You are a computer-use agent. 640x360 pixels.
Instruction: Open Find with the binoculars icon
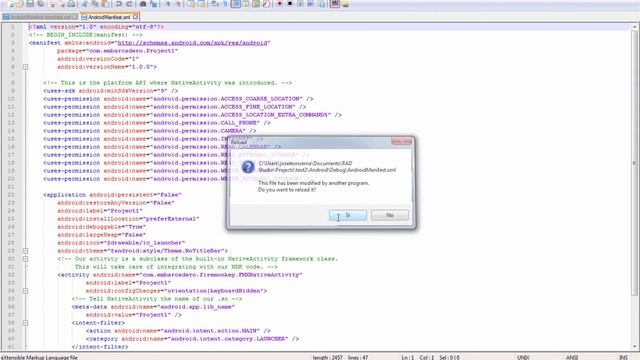[143, 4]
